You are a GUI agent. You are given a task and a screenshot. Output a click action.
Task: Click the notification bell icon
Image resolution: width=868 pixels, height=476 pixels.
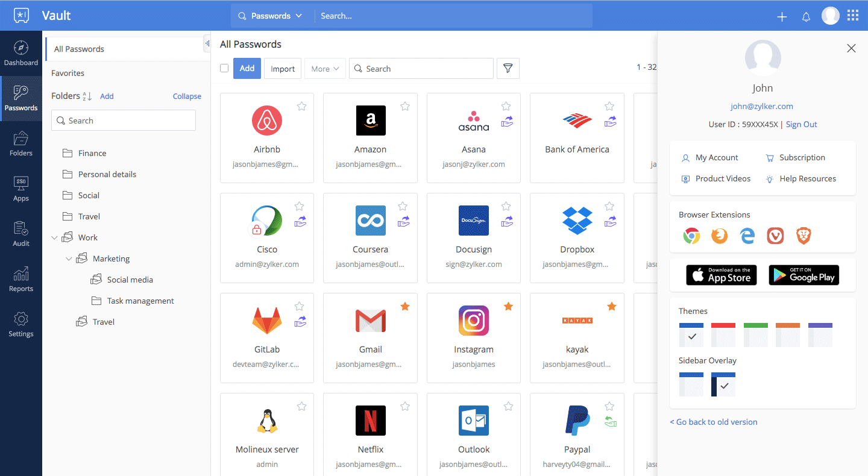coord(806,17)
